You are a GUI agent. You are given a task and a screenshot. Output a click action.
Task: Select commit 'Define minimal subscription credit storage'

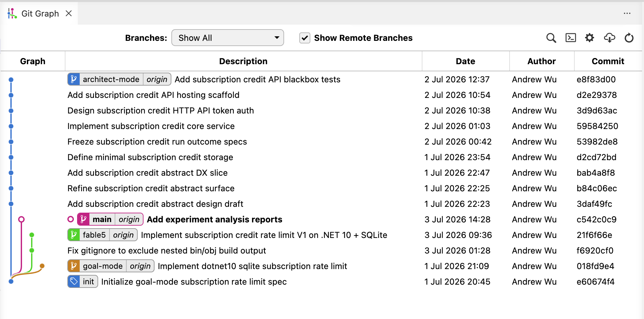[150, 157]
